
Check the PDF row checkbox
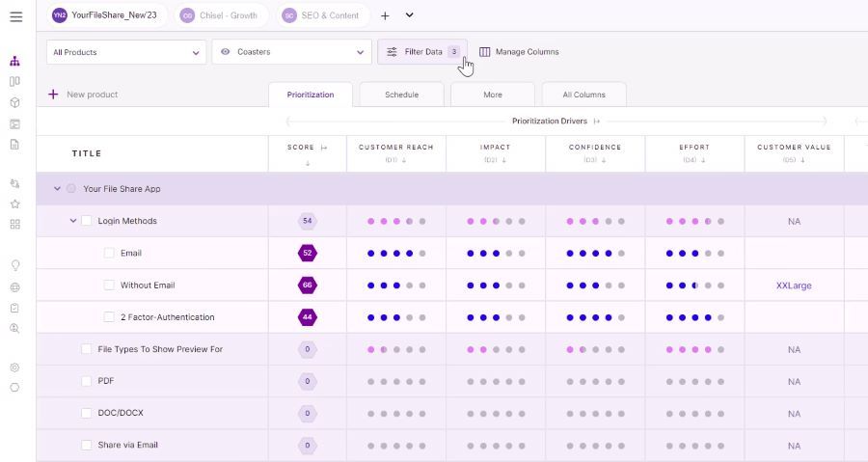tap(87, 381)
